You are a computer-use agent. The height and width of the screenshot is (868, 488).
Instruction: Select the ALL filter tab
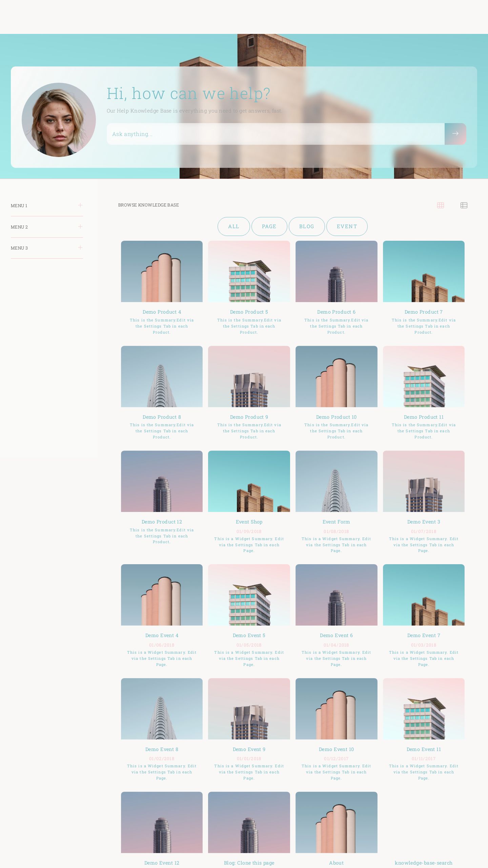coord(233,226)
